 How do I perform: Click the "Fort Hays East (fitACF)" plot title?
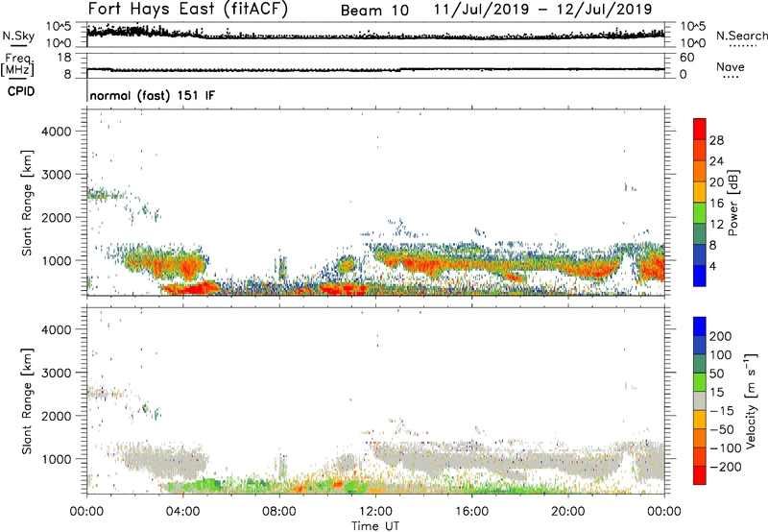[188, 9]
